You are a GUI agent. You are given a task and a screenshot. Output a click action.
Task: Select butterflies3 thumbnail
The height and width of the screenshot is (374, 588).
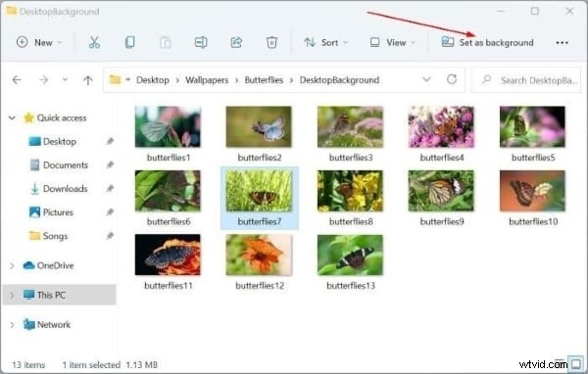click(x=350, y=126)
